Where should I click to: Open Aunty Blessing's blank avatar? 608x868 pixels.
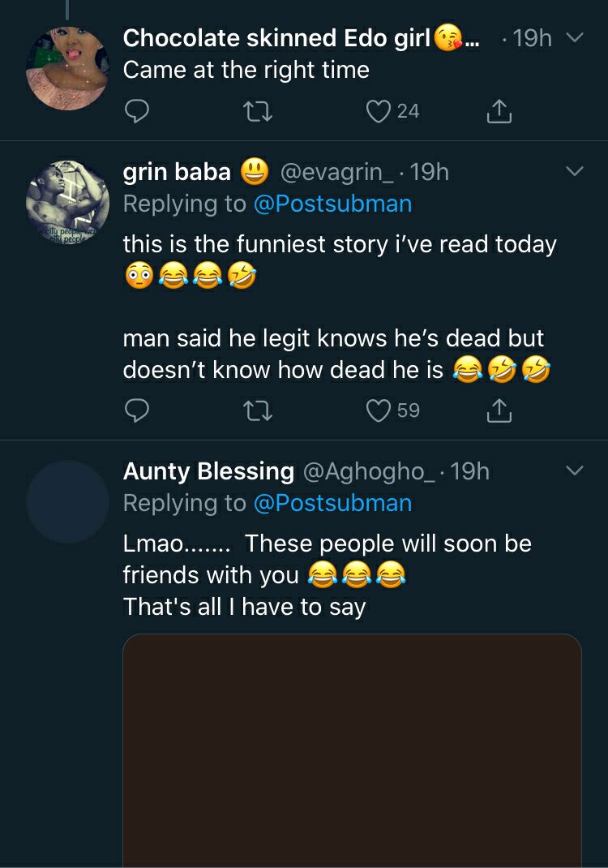point(67,501)
